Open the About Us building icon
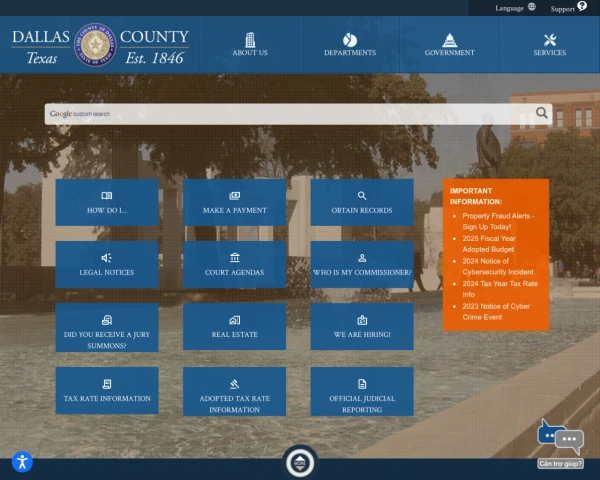The width and height of the screenshot is (600, 480). click(x=250, y=39)
